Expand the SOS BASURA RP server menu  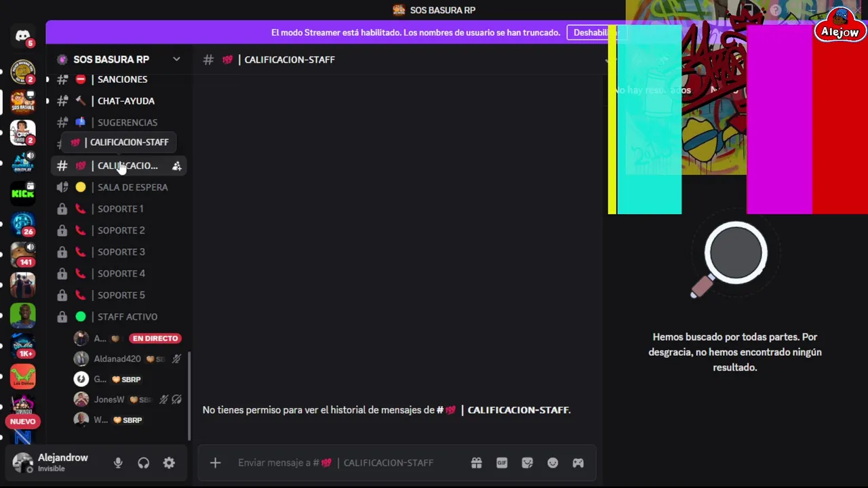click(x=176, y=59)
